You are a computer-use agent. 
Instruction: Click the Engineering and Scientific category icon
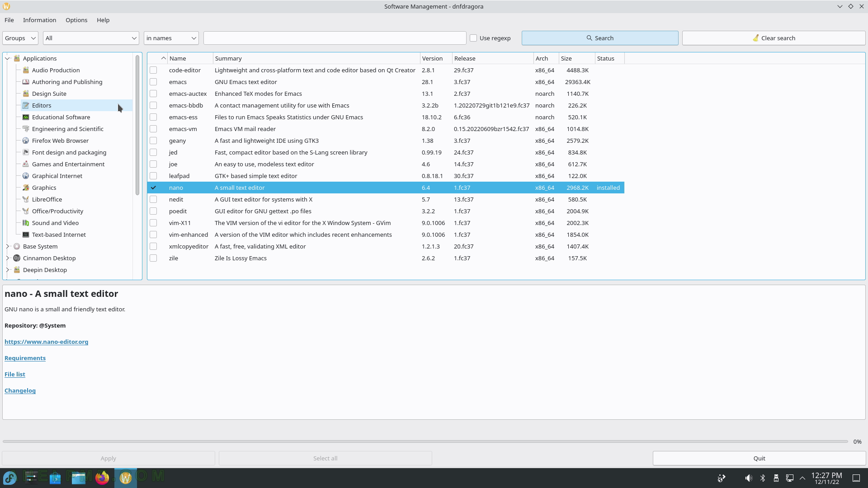pyautogui.click(x=26, y=129)
